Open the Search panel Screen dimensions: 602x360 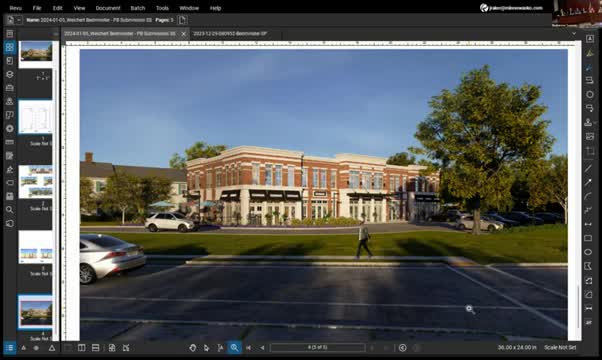click(x=10, y=210)
